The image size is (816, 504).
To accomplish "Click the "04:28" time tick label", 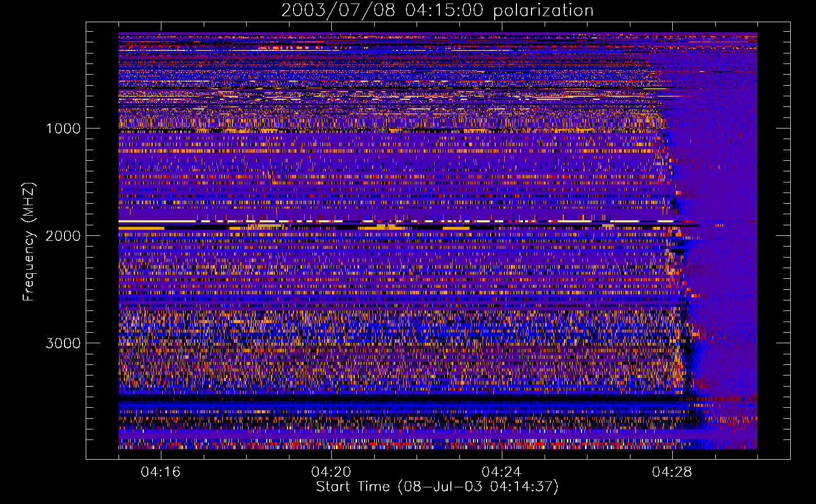I will coord(672,472).
